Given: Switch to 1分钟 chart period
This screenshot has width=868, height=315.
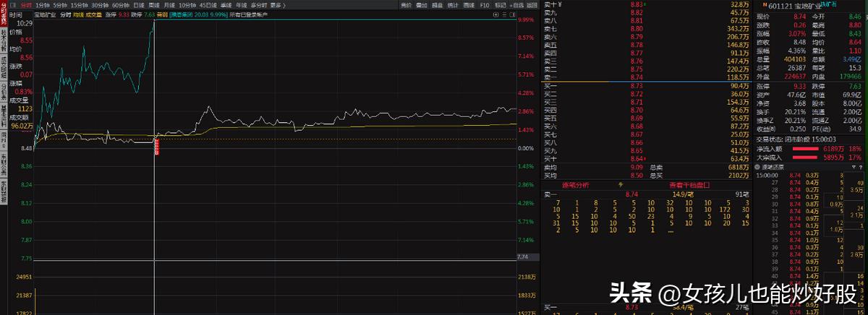Looking at the screenshot, I should tap(43, 5).
